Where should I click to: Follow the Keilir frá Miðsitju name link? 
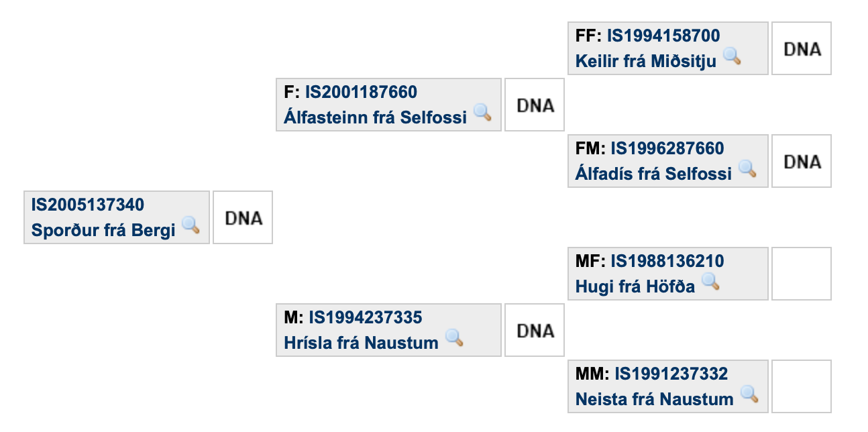tap(646, 62)
